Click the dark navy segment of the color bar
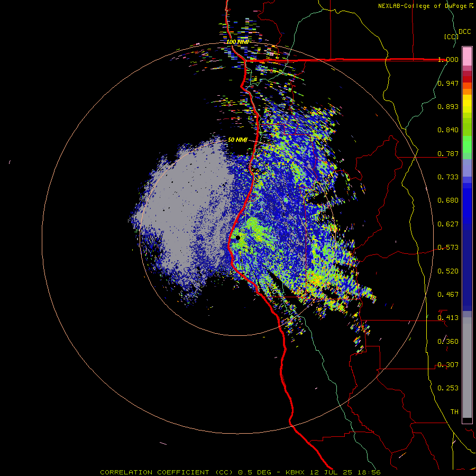Screen dimensions: 476x476 pos(467,270)
